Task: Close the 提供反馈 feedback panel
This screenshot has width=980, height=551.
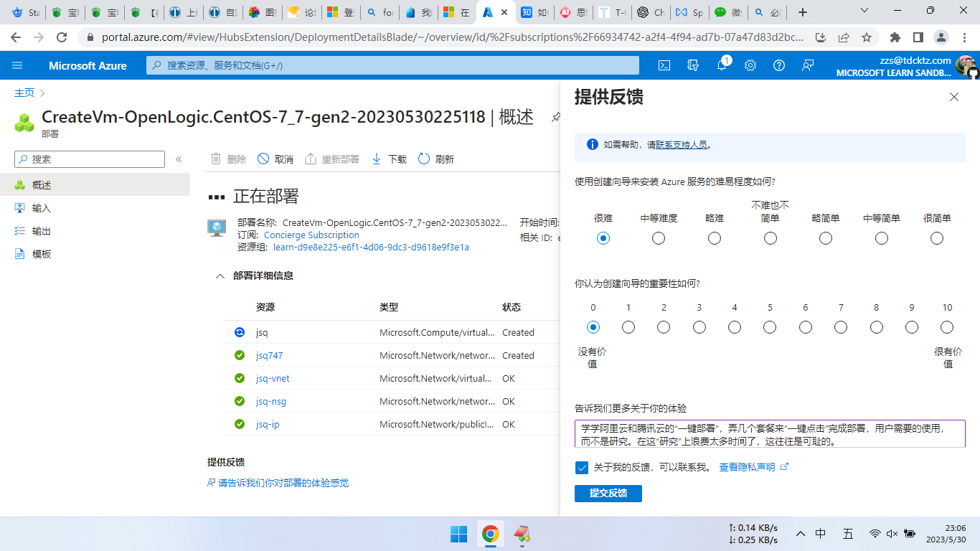Action: (x=954, y=97)
